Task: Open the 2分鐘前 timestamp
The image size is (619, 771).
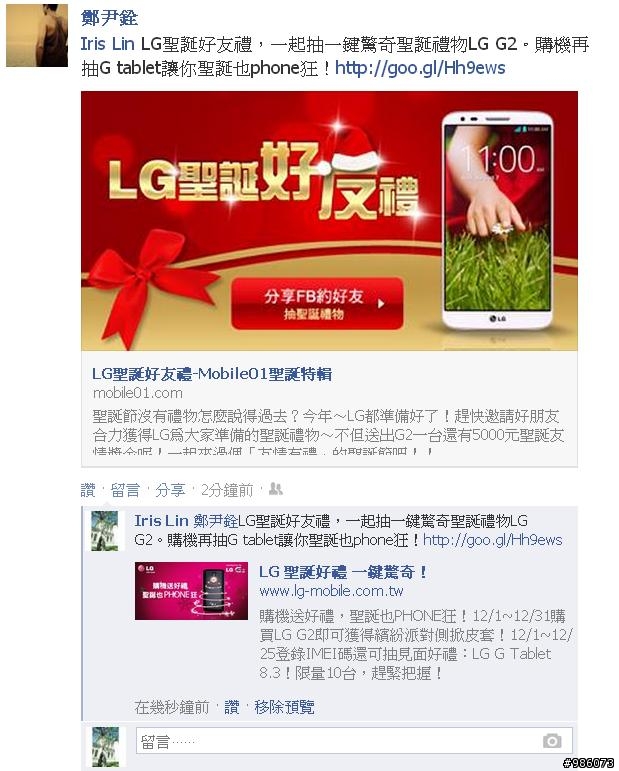Action: tap(227, 490)
